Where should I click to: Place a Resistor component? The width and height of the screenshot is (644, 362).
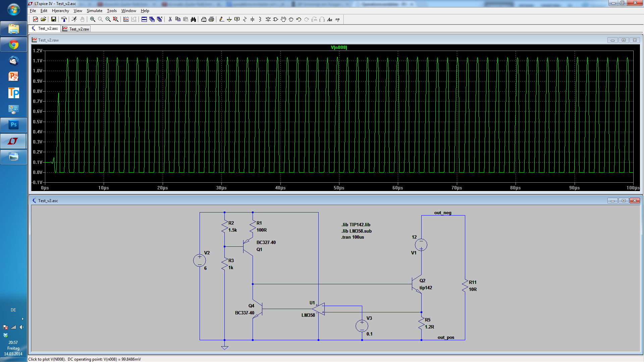[x=245, y=19]
